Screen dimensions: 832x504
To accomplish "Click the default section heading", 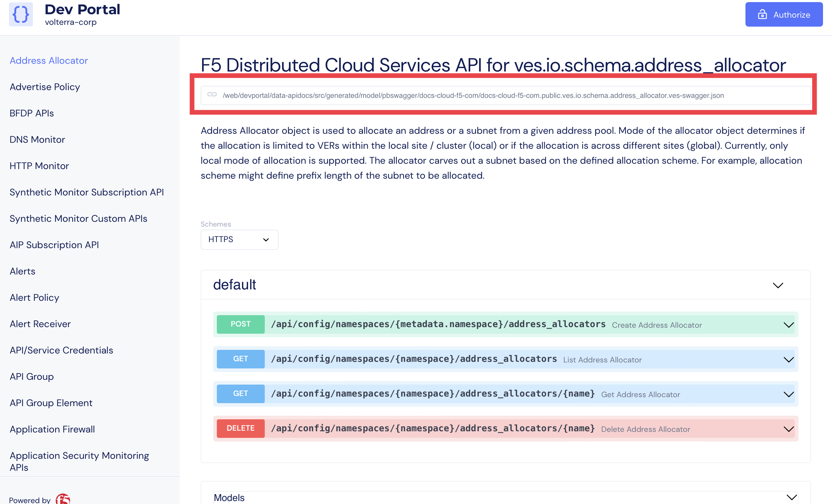I will coord(235,284).
